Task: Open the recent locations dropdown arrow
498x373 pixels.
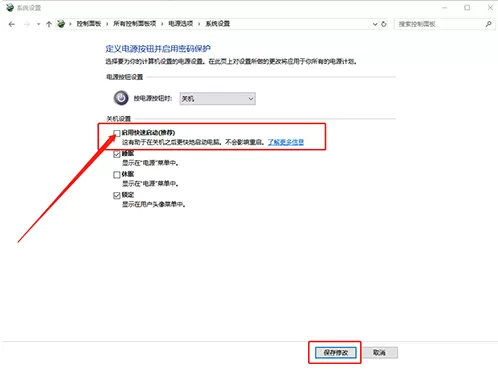Action: click(x=38, y=24)
